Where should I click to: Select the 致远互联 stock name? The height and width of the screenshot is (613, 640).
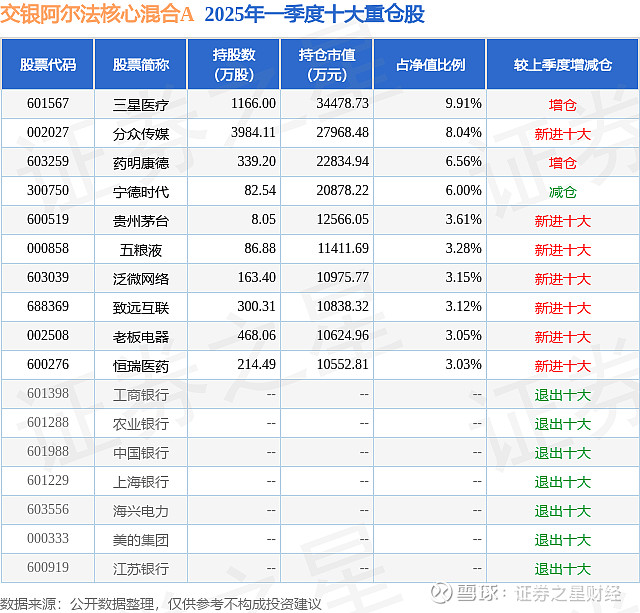[141, 308]
